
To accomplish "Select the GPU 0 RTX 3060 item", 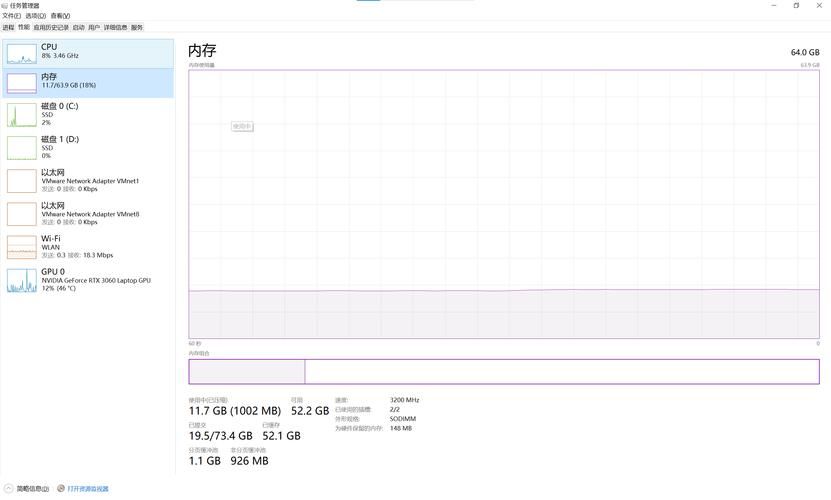I will point(88,280).
